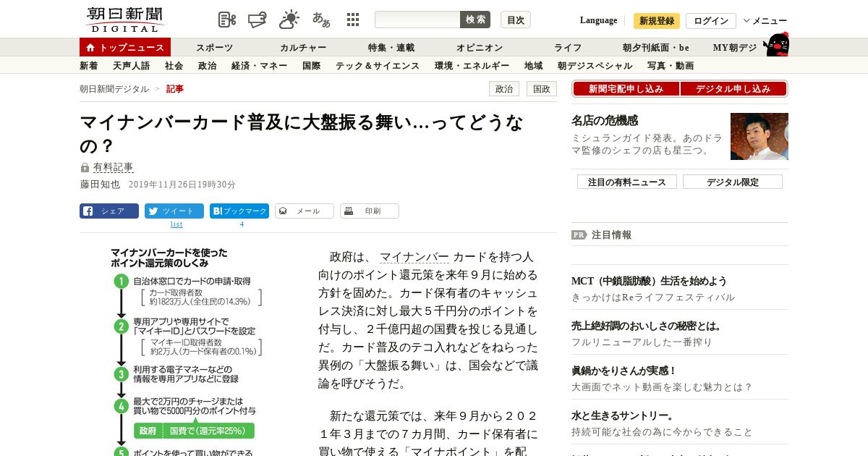Select the 新着 submenu item

pos(89,66)
